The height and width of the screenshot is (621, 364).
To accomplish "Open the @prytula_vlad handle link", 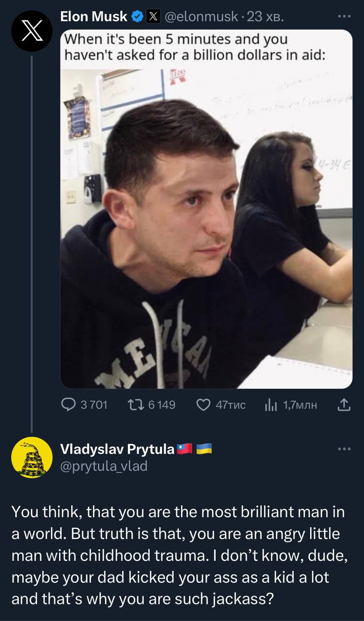I will (x=103, y=466).
